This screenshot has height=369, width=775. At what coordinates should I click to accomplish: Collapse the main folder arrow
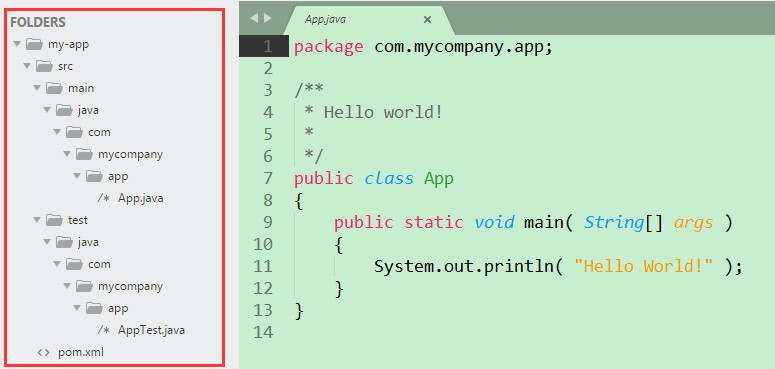(37, 88)
